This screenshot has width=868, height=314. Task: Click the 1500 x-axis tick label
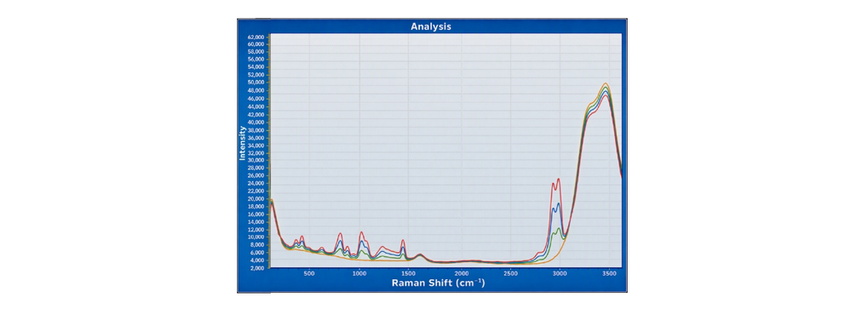pos(409,273)
